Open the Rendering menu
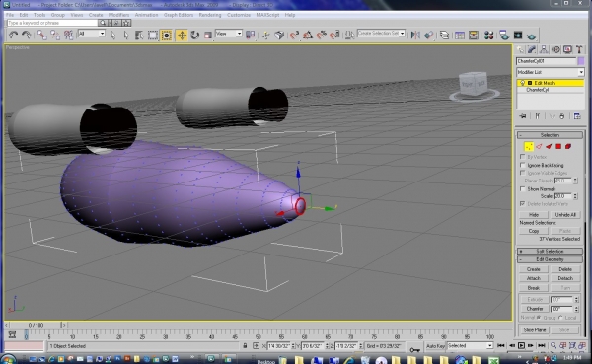The image size is (592, 364). point(210,15)
